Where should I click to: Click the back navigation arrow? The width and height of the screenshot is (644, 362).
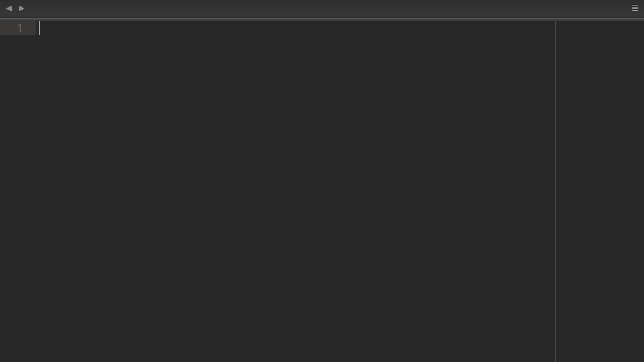pyautogui.click(x=9, y=8)
